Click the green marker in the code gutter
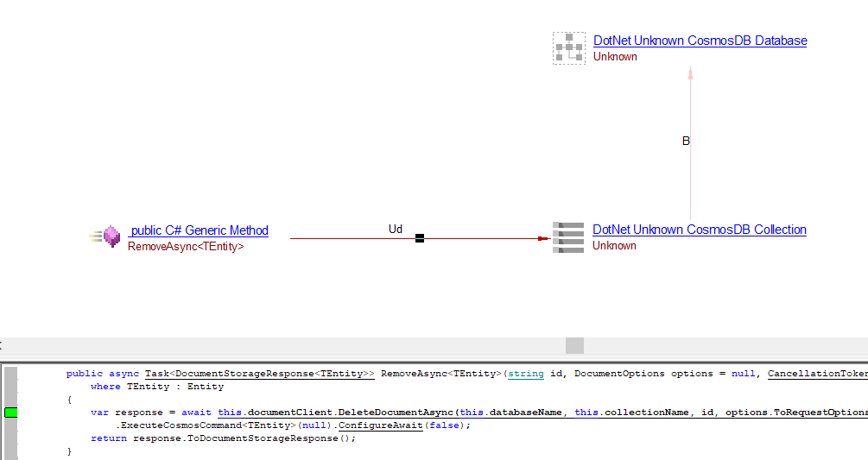This screenshot has width=868, height=460. tap(10, 413)
